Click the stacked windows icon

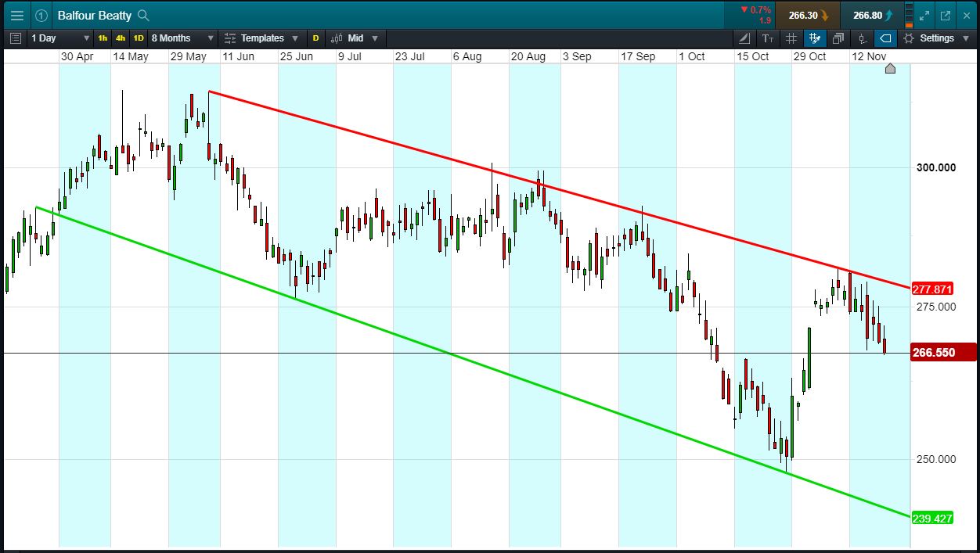tap(838, 38)
